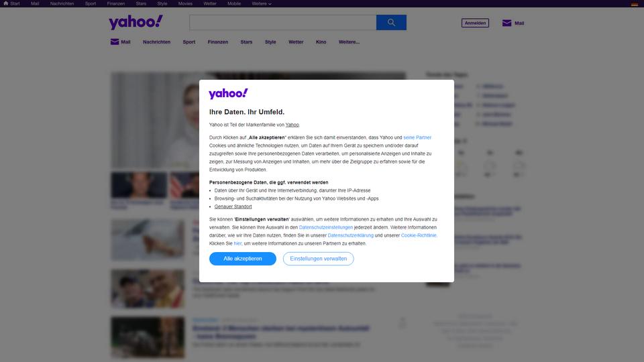The image size is (644, 362).
Task: Open the Cookie-Richtlinie link
Action: (x=419, y=235)
